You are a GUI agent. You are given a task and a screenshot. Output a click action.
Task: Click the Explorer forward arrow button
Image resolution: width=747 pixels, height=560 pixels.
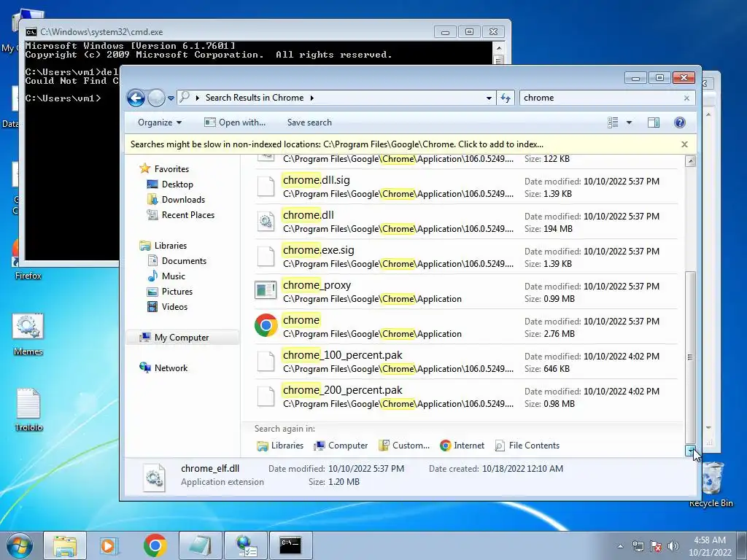tap(156, 98)
